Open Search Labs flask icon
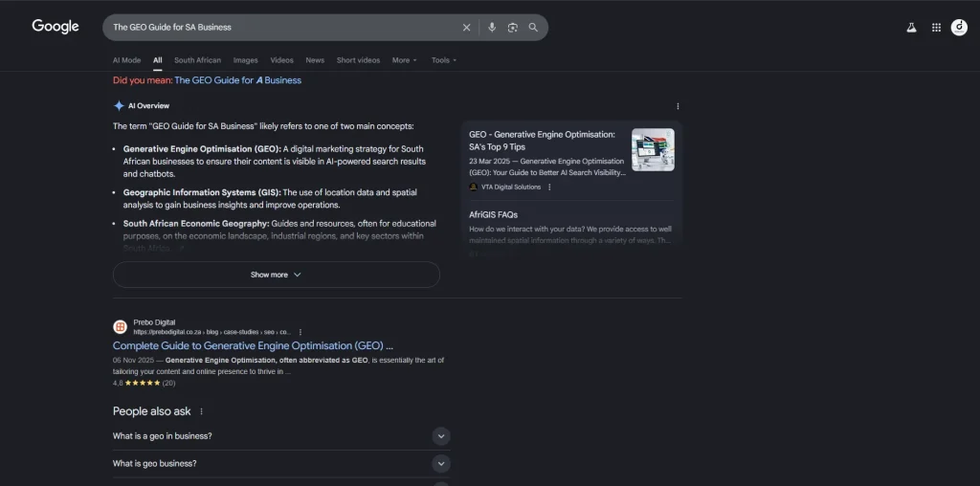The width and height of the screenshot is (980, 486). coord(911,28)
